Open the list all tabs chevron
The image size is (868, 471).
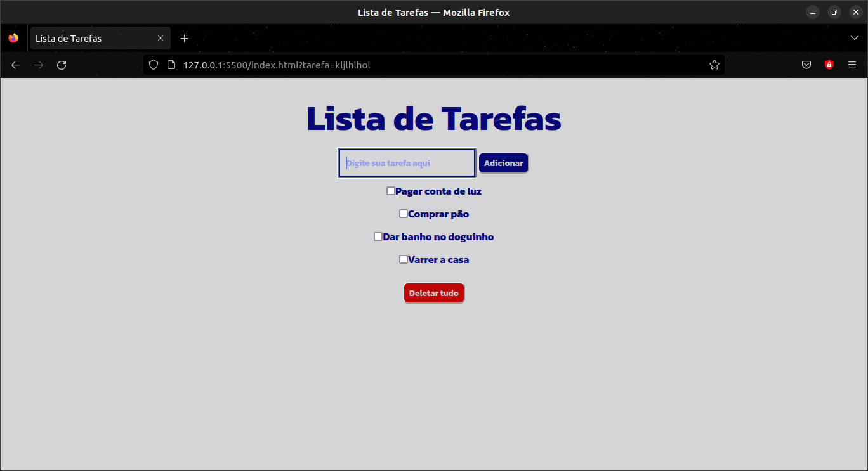855,37
